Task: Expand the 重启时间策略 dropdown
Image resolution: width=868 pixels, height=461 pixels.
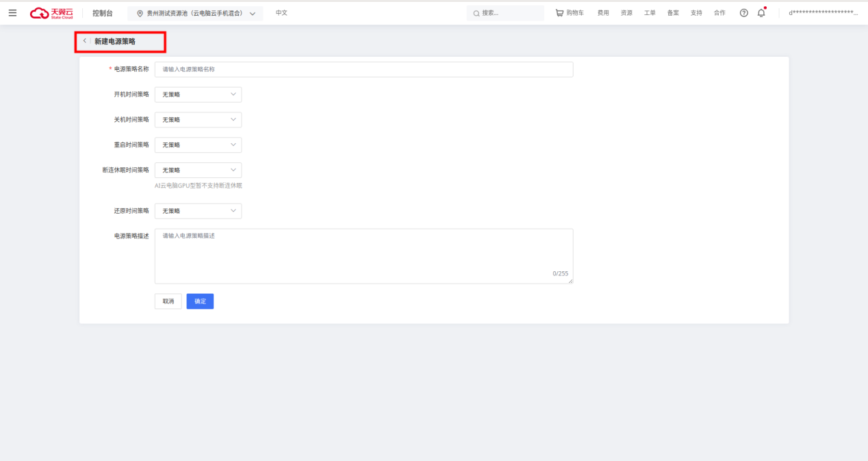Action: click(x=198, y=145)
